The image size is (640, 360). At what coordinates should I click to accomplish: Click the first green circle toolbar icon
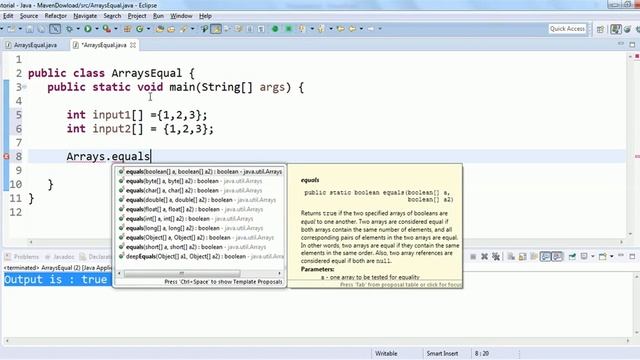click(275, 29)
